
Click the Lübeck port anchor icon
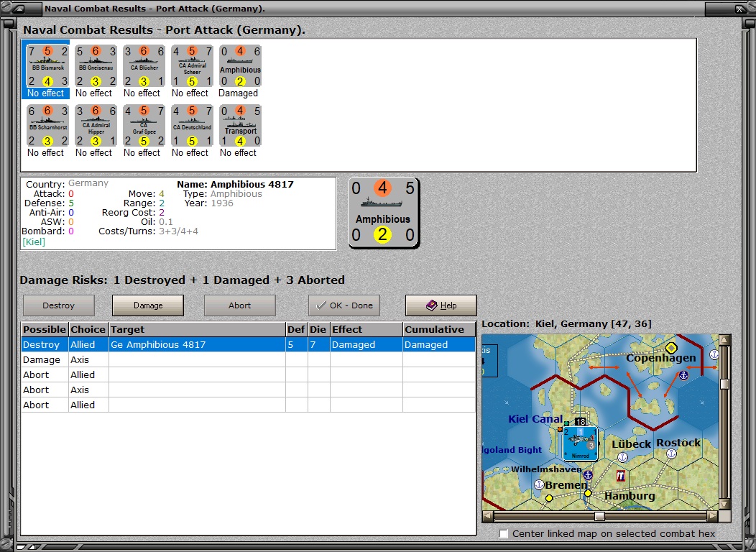[x=622, y=456]
